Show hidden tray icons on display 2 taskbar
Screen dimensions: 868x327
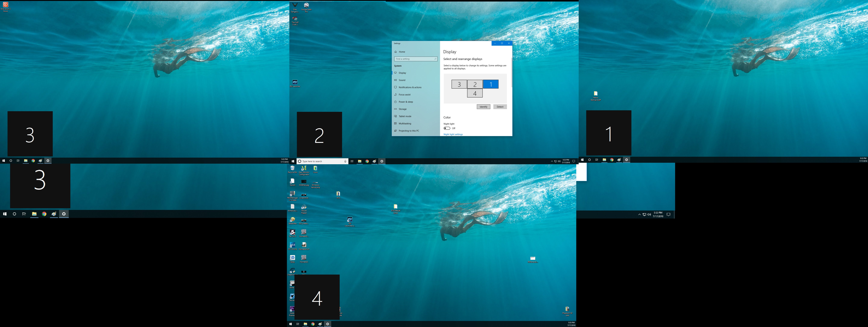(552, 161)
